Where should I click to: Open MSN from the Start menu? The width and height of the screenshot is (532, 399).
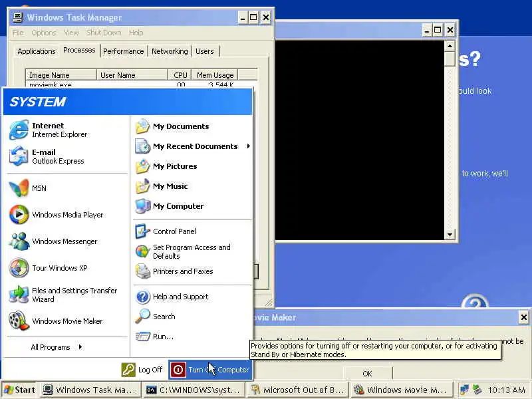tap(28, 188)
